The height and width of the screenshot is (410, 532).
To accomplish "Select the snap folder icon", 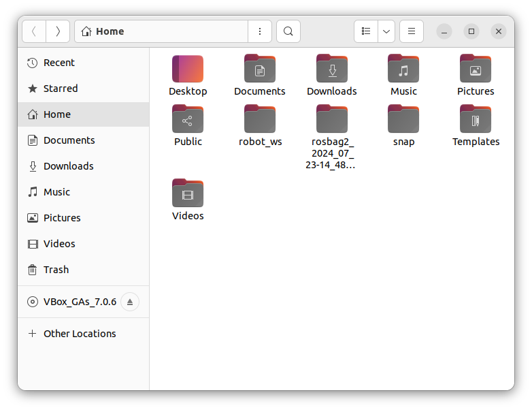I will coord(403,119).
